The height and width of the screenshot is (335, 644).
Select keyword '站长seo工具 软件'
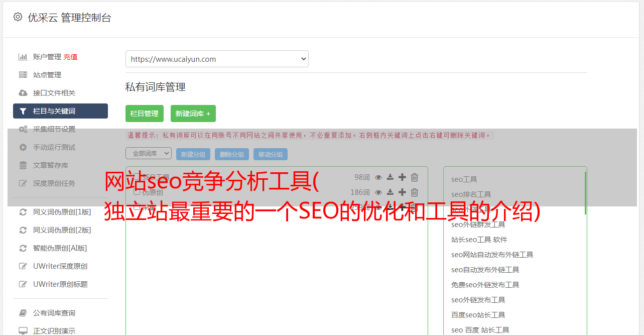tap(479, 240)
